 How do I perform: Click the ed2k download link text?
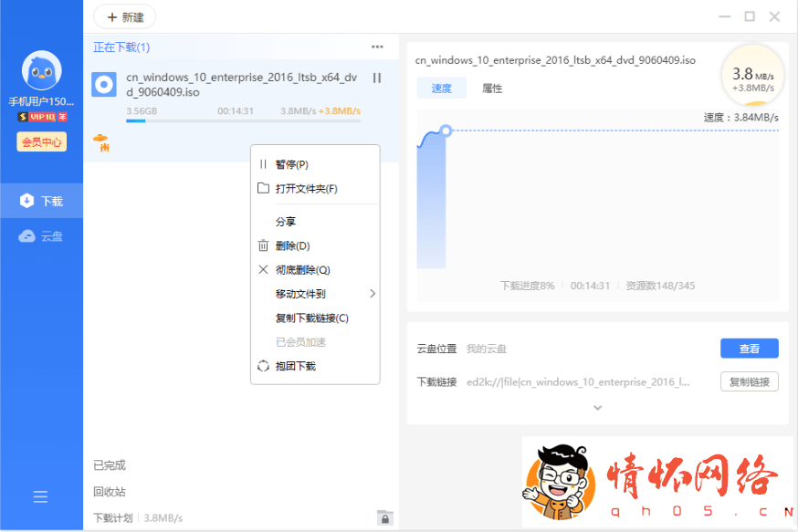point(578,382)
